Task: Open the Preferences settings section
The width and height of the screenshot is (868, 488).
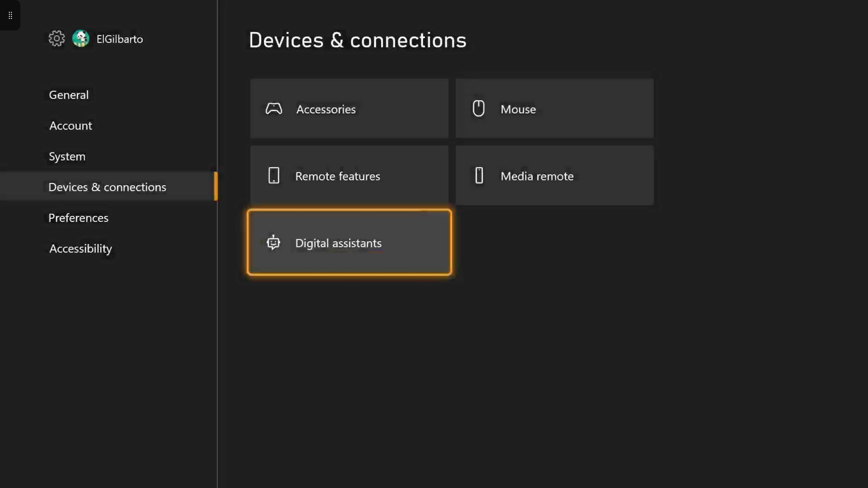Action: coord(78,218)
